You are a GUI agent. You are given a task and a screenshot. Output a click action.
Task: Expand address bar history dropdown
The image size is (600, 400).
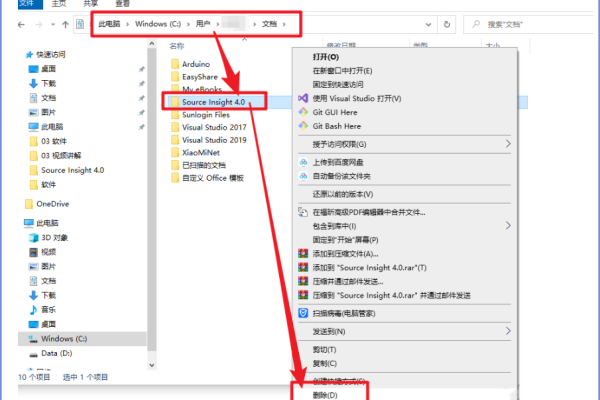[x=428, y=24]
